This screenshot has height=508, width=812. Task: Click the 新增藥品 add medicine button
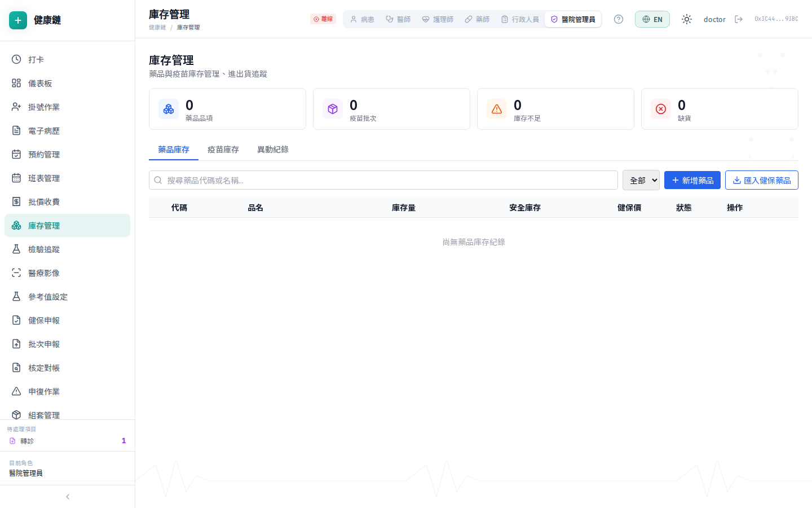pyautogui.click(x=692, y=179)
